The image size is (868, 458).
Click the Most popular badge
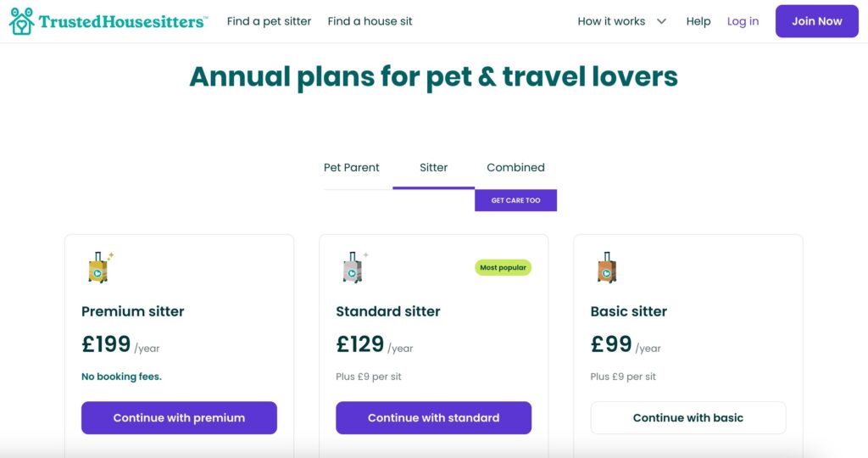(503, 267)
